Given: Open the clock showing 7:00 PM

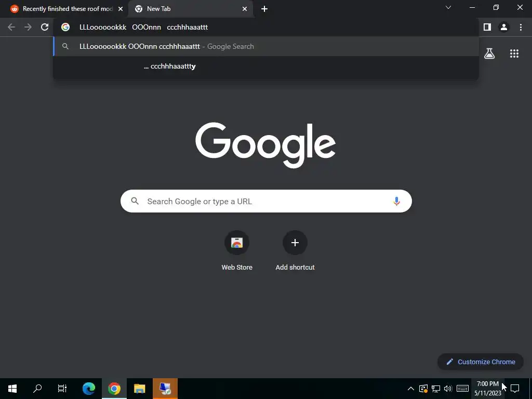Looking at the screenshot, I should point(487,389).
